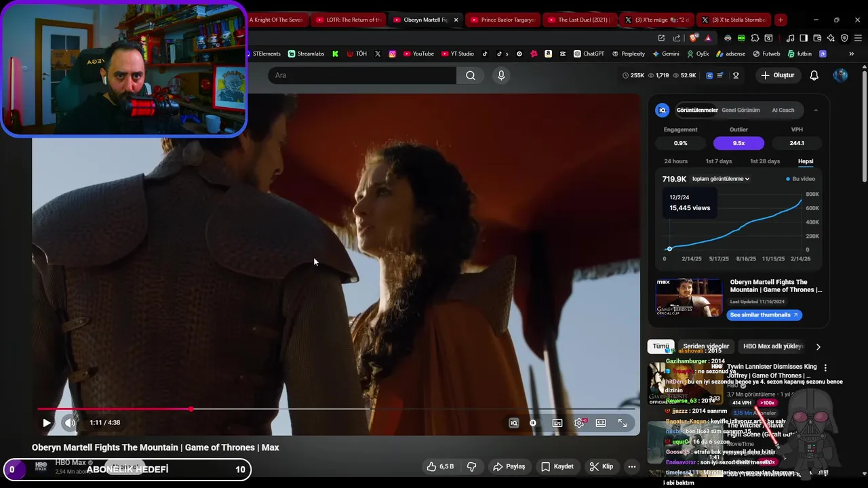Open options for Tywin Lannister video
868x488 pixels.
[825, 367]
